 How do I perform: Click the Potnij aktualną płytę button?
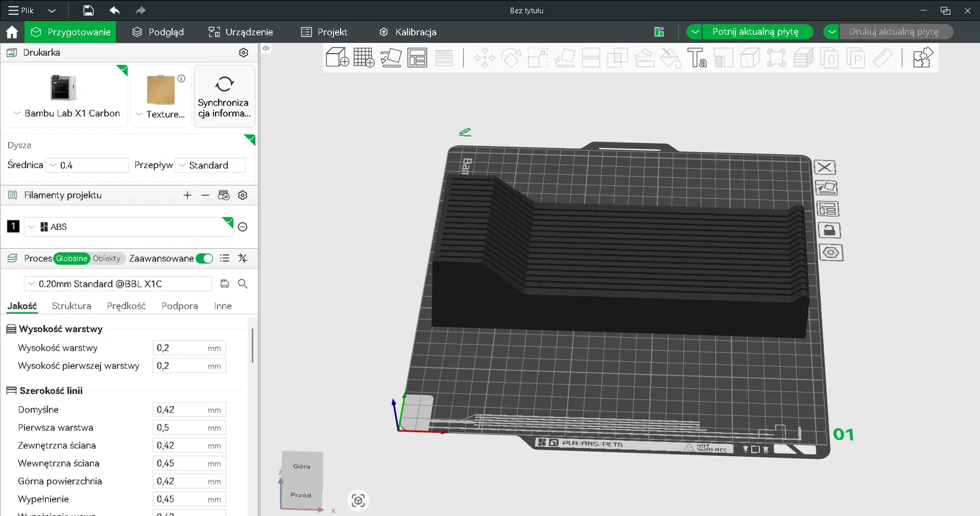tap(755, 32)
